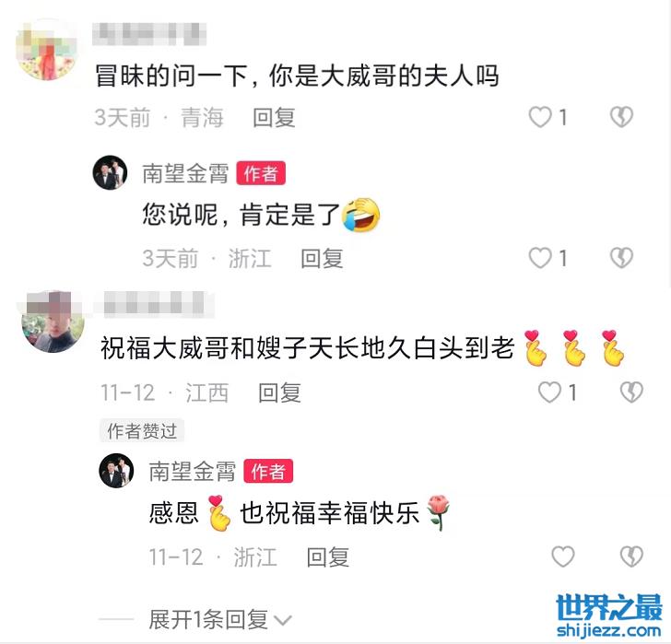Open the Jiangxi commenter's avatar

coord(53,322)
